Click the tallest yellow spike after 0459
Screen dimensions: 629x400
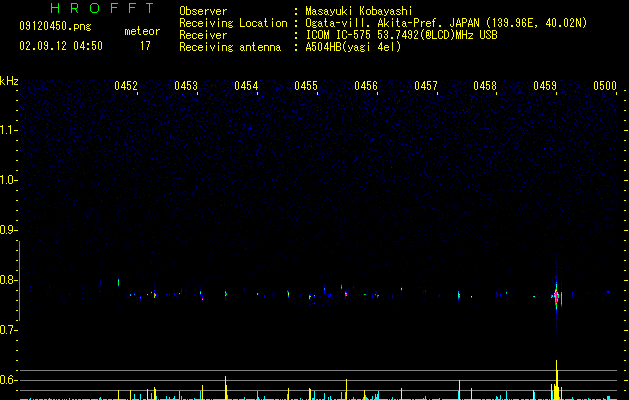557,380
